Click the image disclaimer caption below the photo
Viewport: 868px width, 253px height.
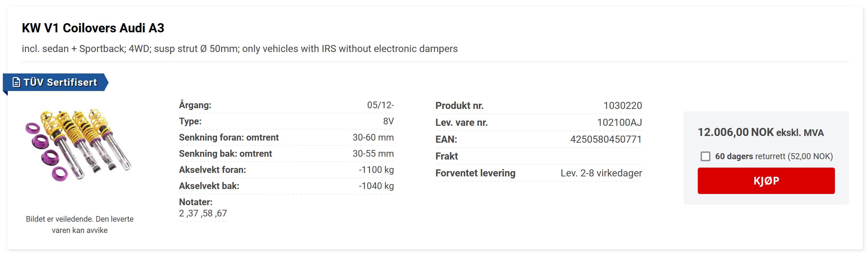80,225
